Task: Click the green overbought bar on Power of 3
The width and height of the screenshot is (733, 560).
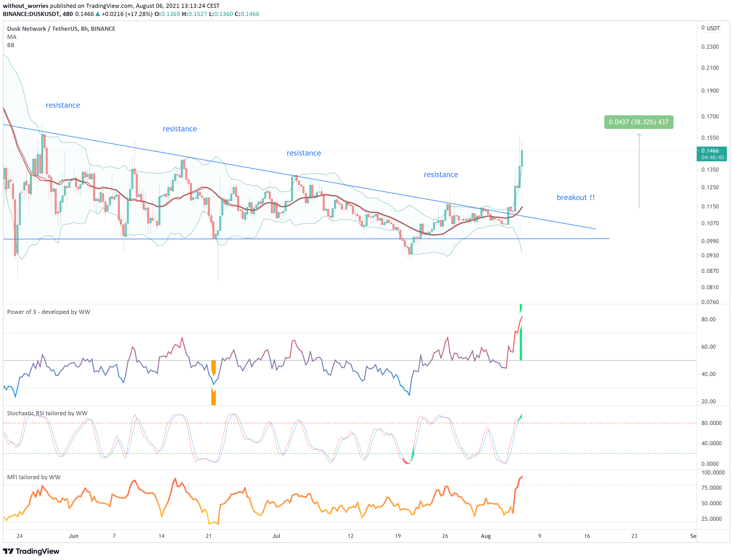Action: pos(521,343)
